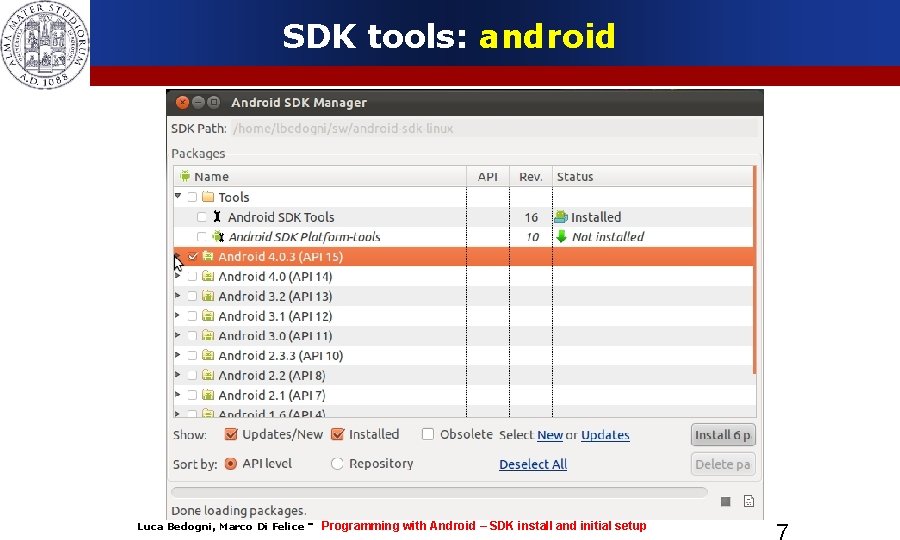Uncheck the Android 4.0.3 (API 15) checkbox
This screenshot has width=900, height=540.
(192, 257)
